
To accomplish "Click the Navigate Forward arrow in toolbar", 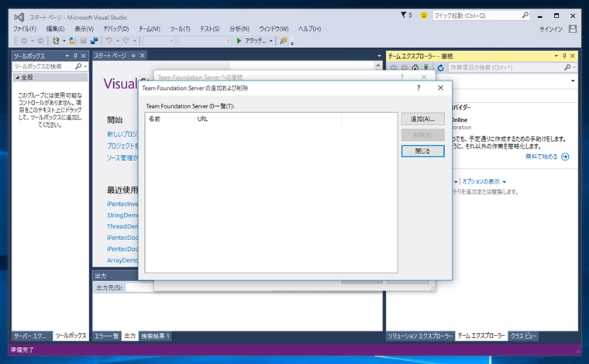I will pyautogui.click(x=40, y=40).
